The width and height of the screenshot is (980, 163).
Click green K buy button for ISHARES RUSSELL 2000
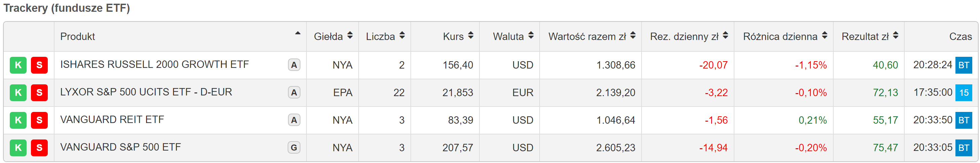18,65
